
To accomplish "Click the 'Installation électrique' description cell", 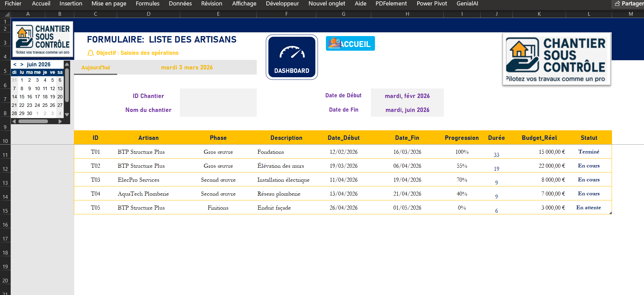I will click(x=286, y=180).
